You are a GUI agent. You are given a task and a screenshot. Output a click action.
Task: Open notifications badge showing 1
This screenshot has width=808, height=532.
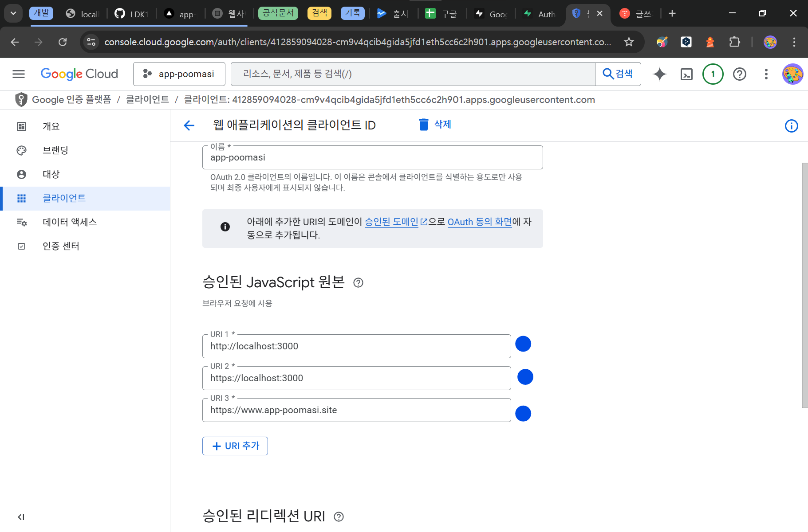click(x=713, y=74)
